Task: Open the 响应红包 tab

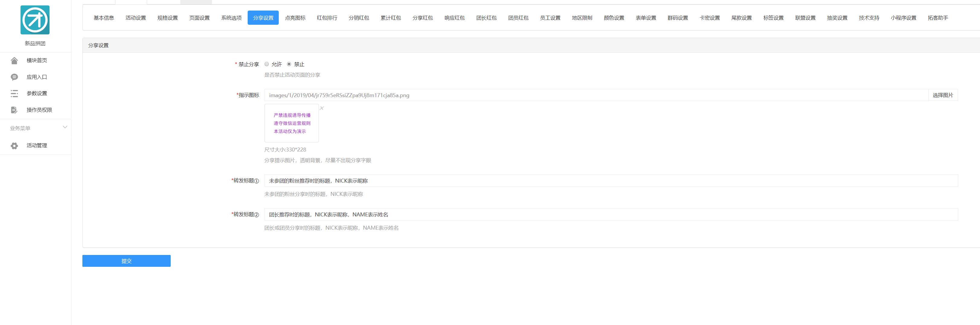Action: (455, 18)
